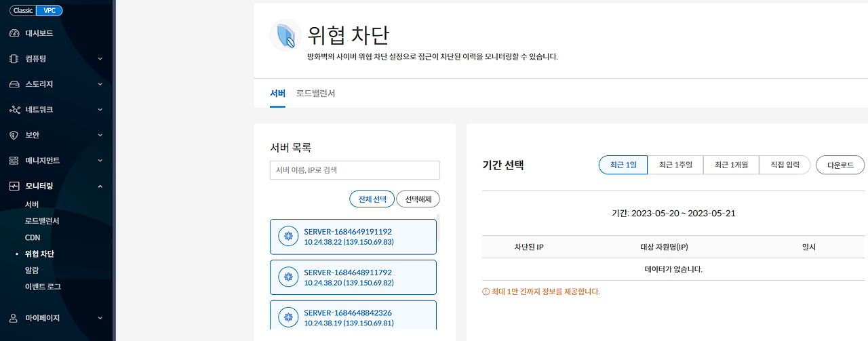
Task: Expand the 마이페이지 menu chevron
Action: coord(100,317)
